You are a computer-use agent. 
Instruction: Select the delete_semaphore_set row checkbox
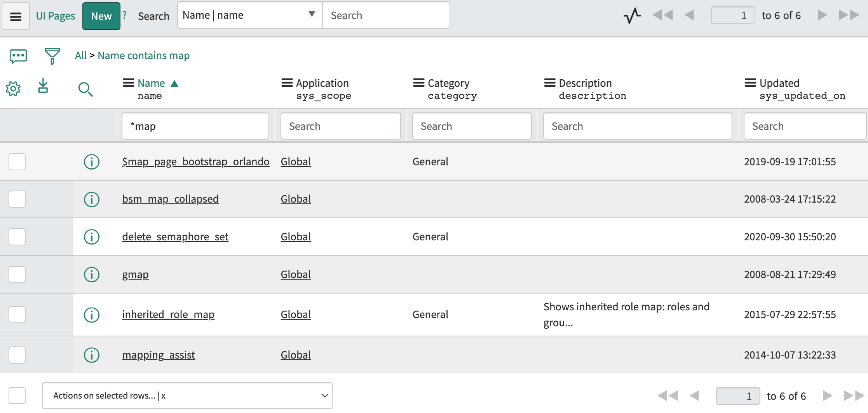(x=17, y=237)
